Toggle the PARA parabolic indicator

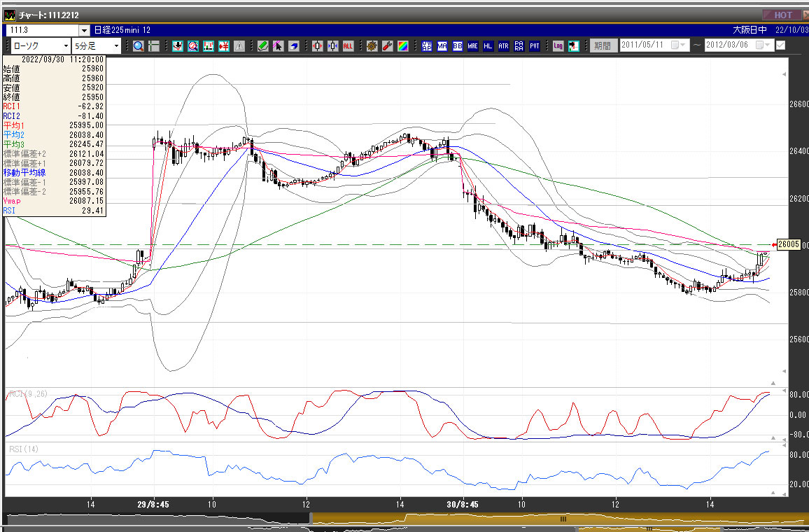pyautogui.click(x=519, y=46)
